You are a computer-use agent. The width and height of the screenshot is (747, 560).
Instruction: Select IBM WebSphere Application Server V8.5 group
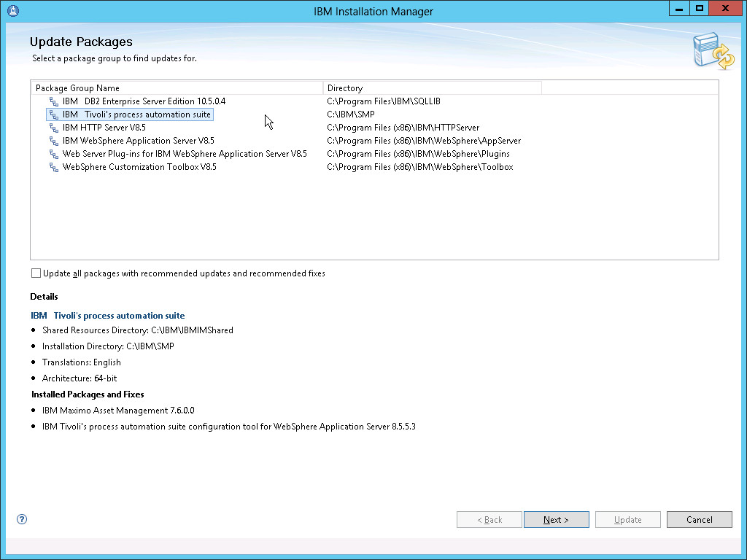click(x=138, y=141)
